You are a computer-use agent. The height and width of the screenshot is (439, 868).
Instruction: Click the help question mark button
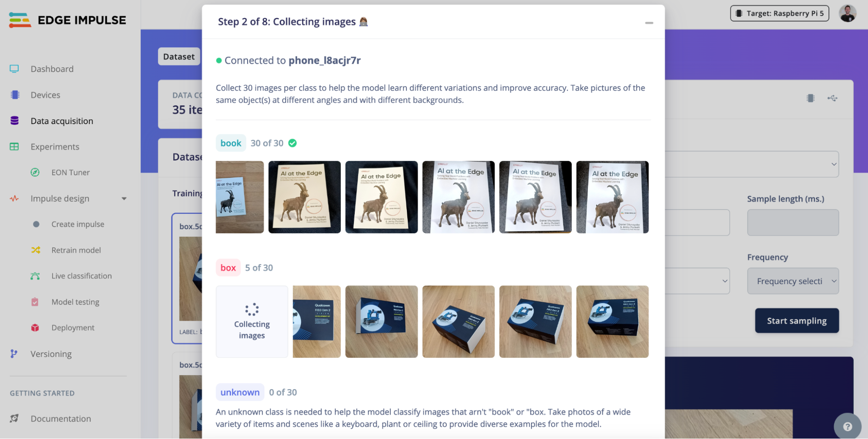pos(847,426)
